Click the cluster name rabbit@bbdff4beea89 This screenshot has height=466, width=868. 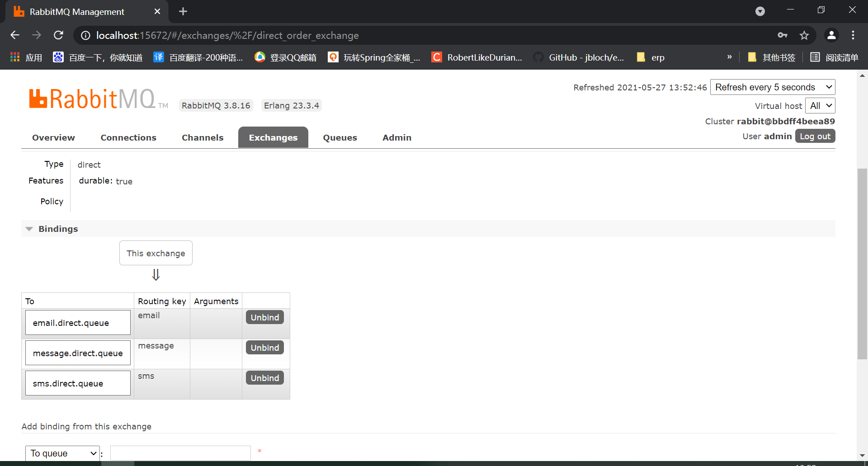click(x=786, y=121)
